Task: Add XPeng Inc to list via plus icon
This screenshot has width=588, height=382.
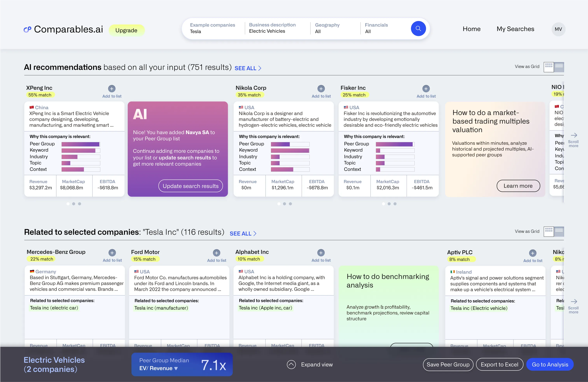Action: tap(112, 88)
